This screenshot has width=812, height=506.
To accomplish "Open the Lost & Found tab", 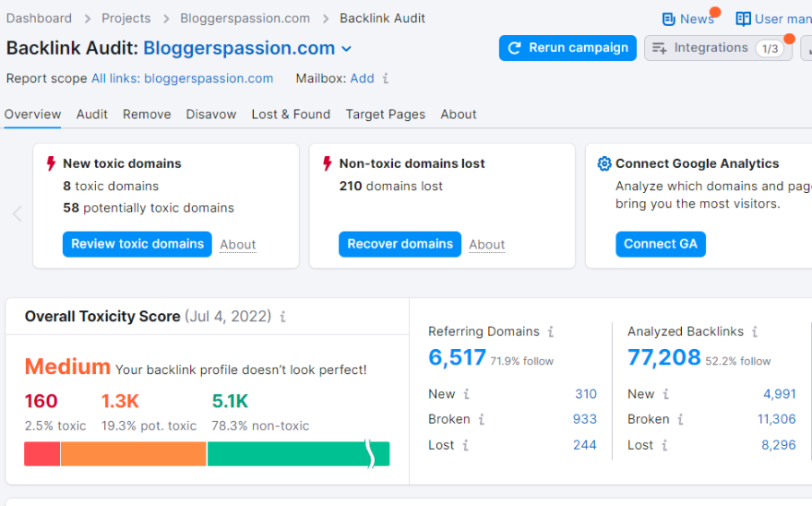I will pos(291,114).
